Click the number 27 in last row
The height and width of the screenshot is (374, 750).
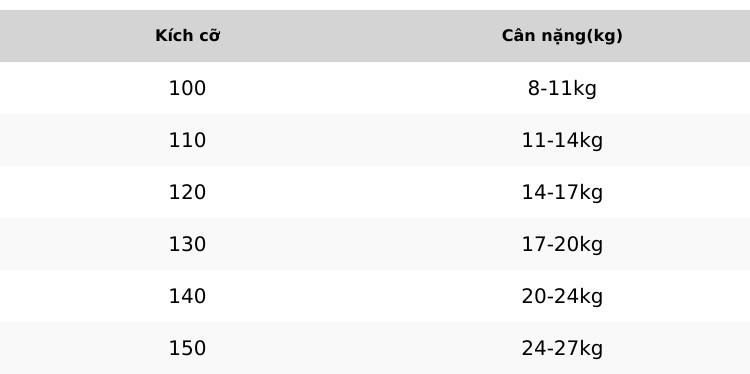click(x=567, y=348)
